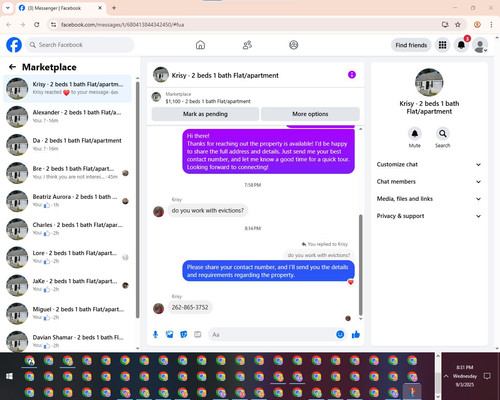500x400 pixels.
Task: Select the Messenger | Facebook browser tab
Action: (x=60, y=8)
